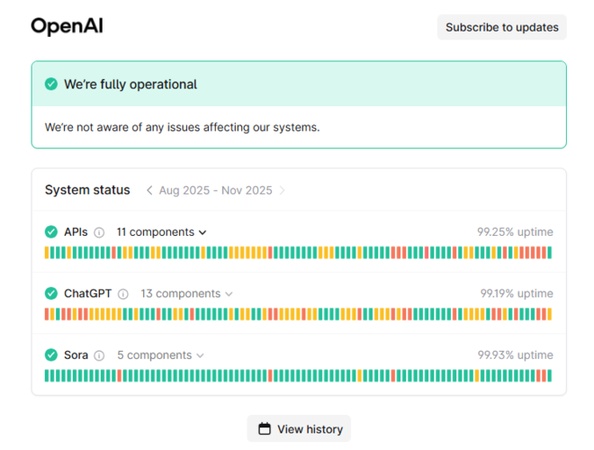Screen dimensions: 594x450
Task: Click the View history button
Action: coord(299,429)
